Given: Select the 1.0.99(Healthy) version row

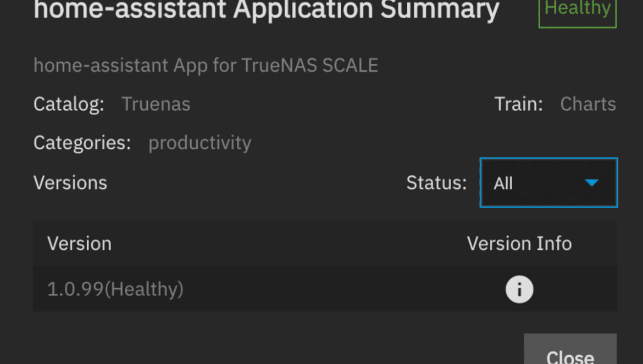Looking at the screenshot, I should pos(325,289).
